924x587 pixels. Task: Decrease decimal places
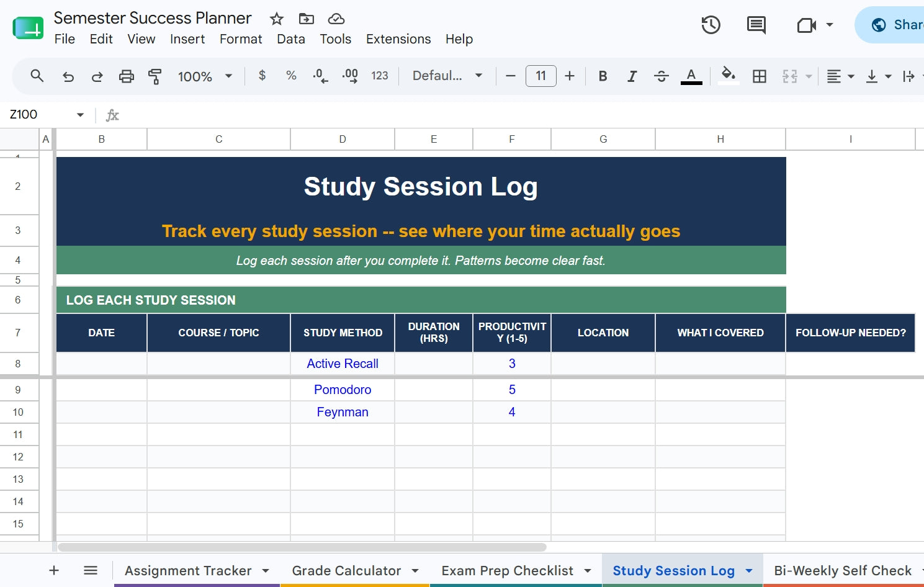320,76
